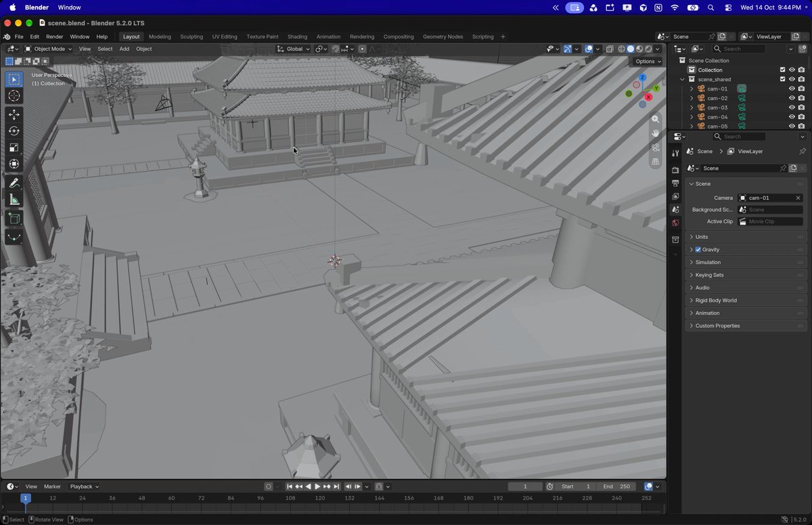Screen dimensions: 812x525
Task: Uncheck the Collection exclude checkbox
Action: (783, 70)
